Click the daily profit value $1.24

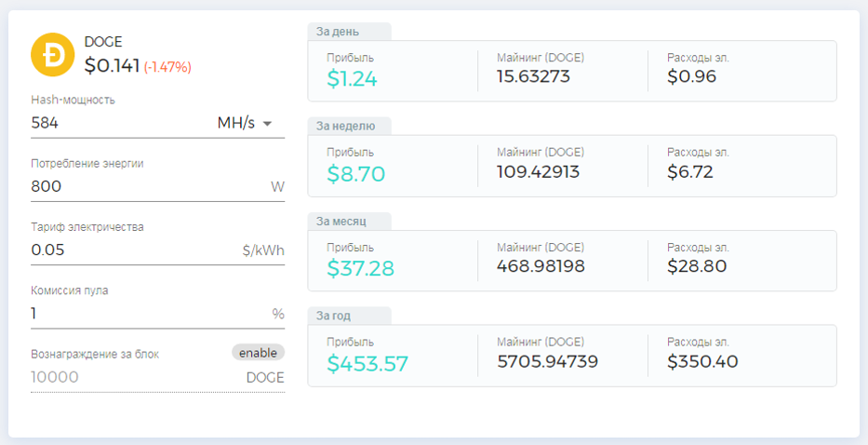352,79
